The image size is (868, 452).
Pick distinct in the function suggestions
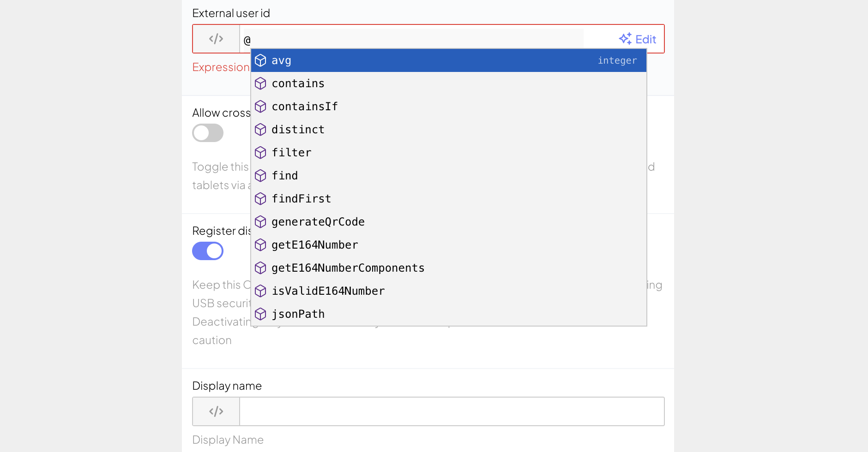[298, 130]
